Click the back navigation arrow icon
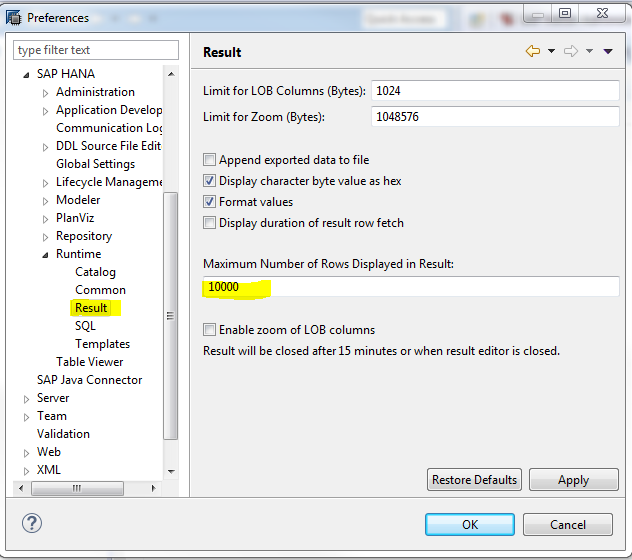Viewport: 632px width, 560px height. coord(533,51)
